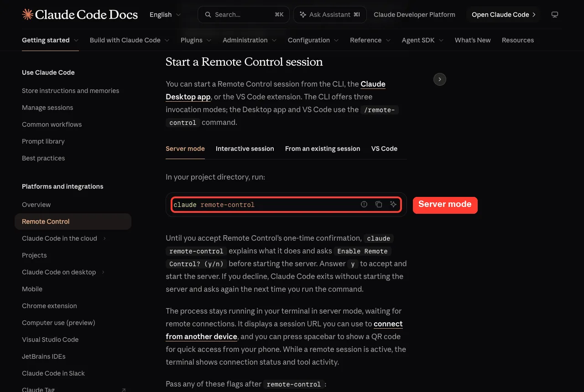Open the English language selector
The width and height of the screenshot is (584, 392).
click(165, 15)
